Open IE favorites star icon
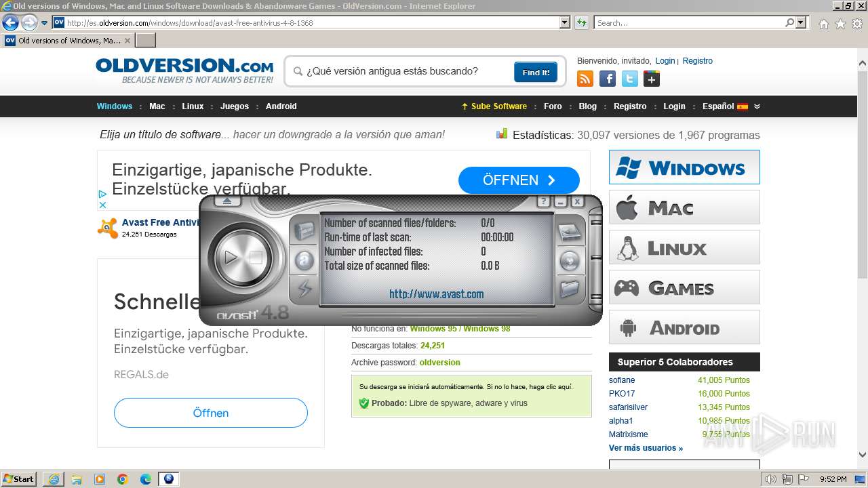Screen dimensions: 868x488 [840, 24]
